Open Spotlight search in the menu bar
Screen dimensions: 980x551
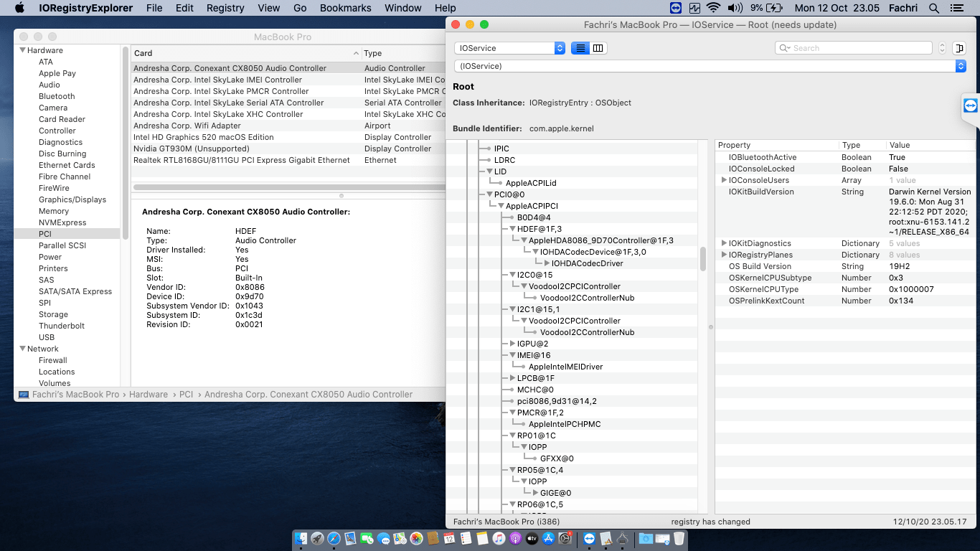934,8
